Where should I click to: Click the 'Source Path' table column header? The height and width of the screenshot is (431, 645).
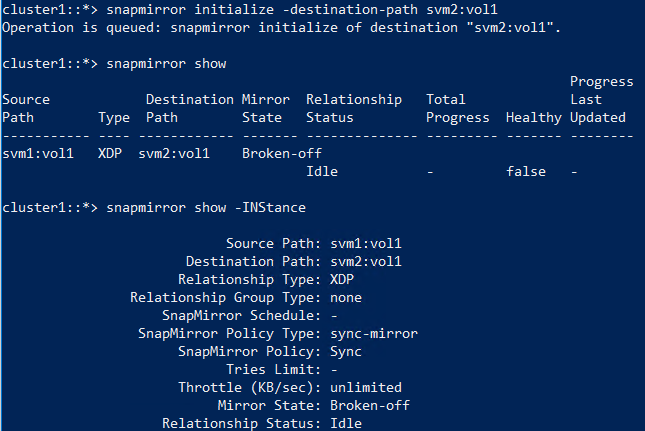[x=26, y=108]
